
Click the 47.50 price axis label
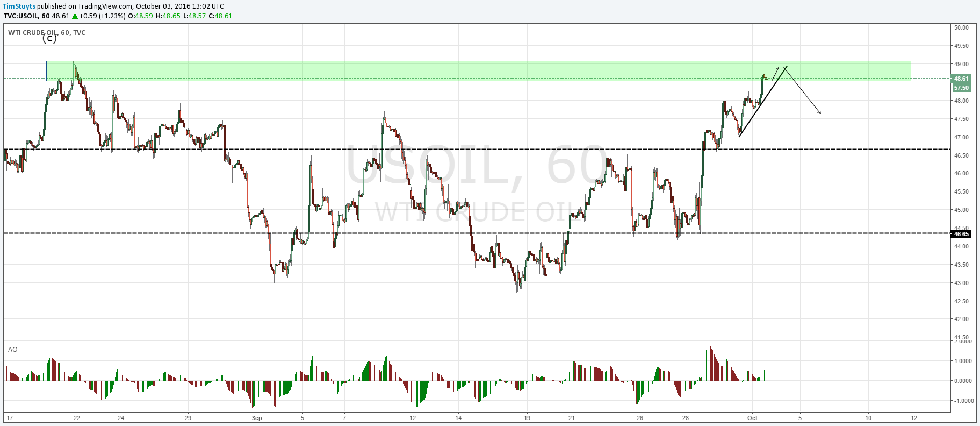point(961,119)
